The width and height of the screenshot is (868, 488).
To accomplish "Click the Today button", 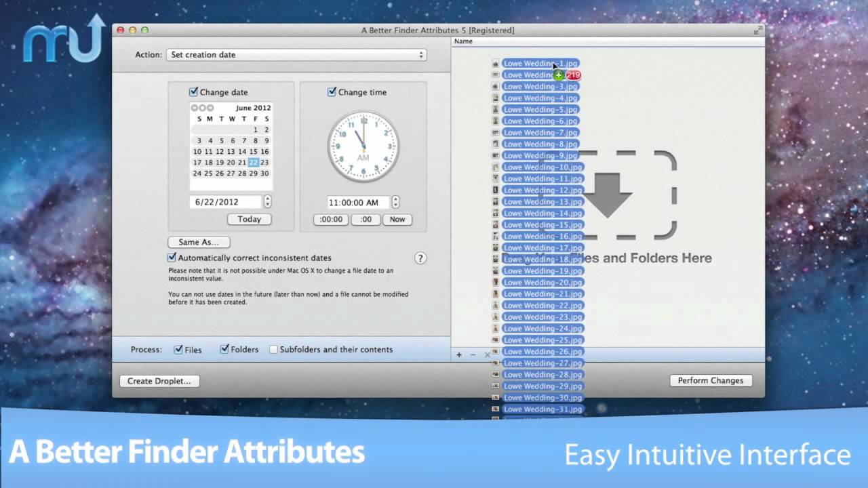I will 249,220.
